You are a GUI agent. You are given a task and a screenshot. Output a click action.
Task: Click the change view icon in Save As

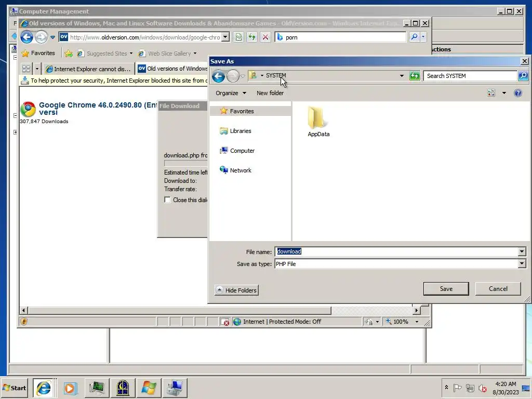point(491,93)
